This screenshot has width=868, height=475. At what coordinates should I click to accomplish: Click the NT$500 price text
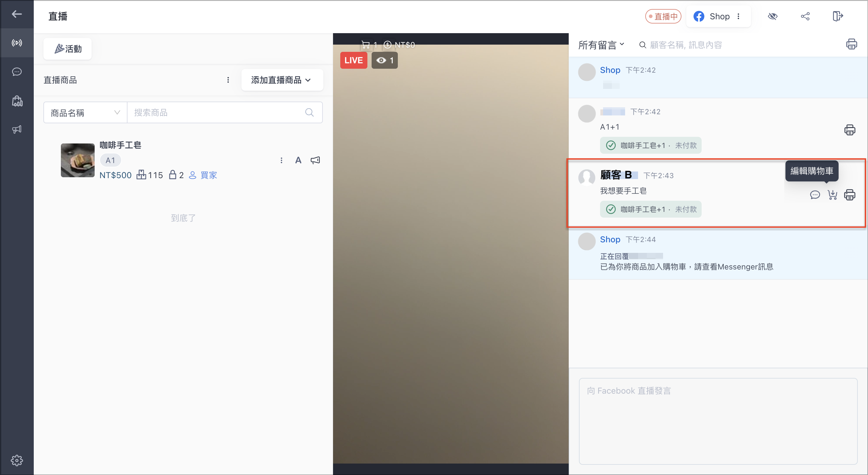(x=115, y=175)
